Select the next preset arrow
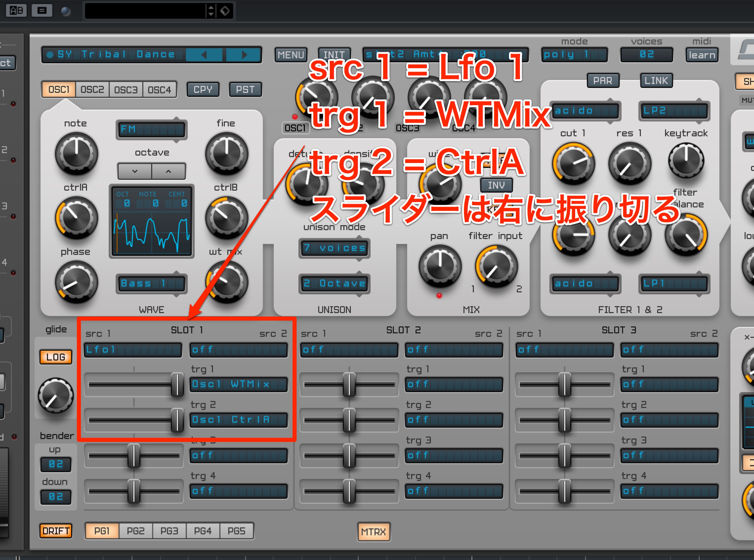 [x=244, y=55]
